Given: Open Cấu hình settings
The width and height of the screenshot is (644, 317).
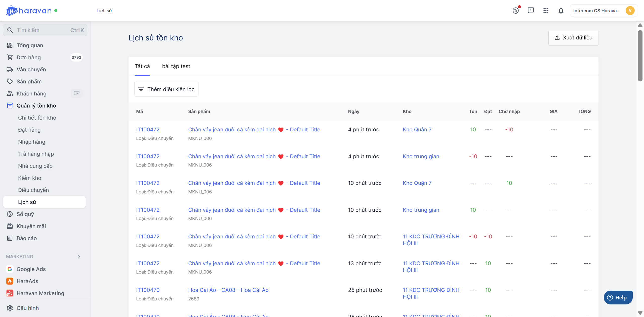Looking at the screenshot, I should pos(28,308).
